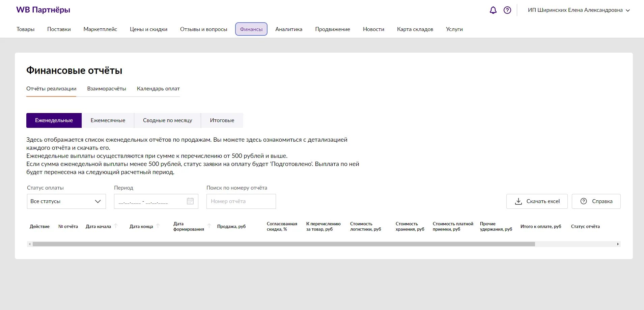Click Стоимость хранения, руб column header
Screen dimensions: 644x310
click(x=410, y=226)
